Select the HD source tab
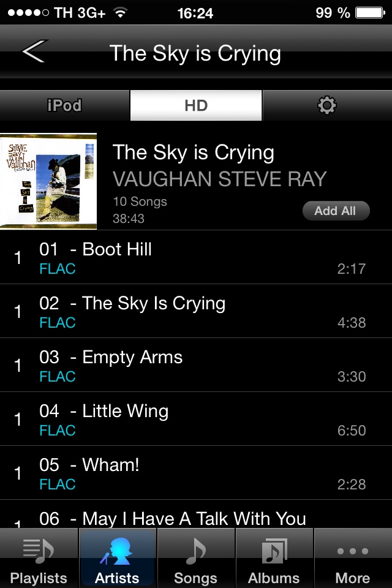Screen dimensions: 392x588 (x=196, y=105)
